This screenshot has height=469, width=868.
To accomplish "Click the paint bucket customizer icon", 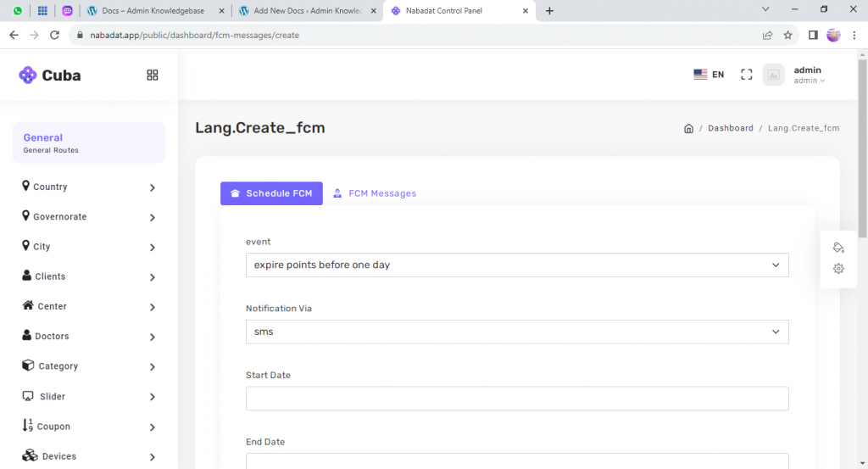I will 838,248.
